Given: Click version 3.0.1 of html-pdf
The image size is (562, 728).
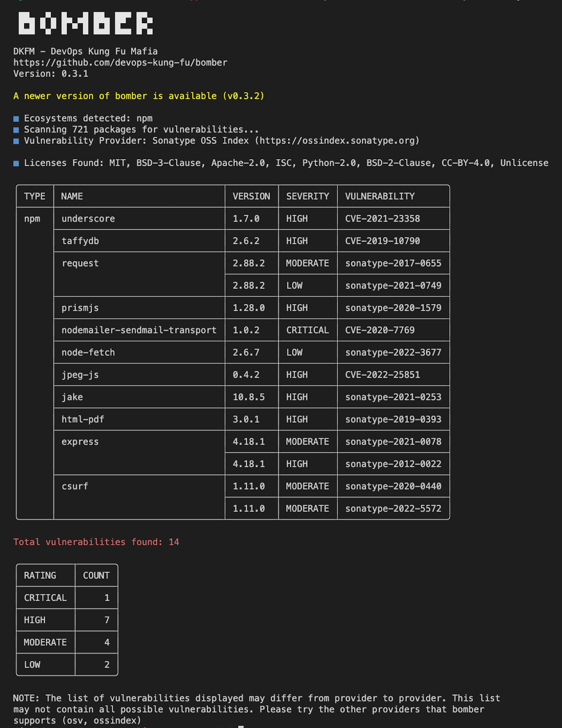Looking at the screenshot, I should pyautogui.click(x=246, y=420).
